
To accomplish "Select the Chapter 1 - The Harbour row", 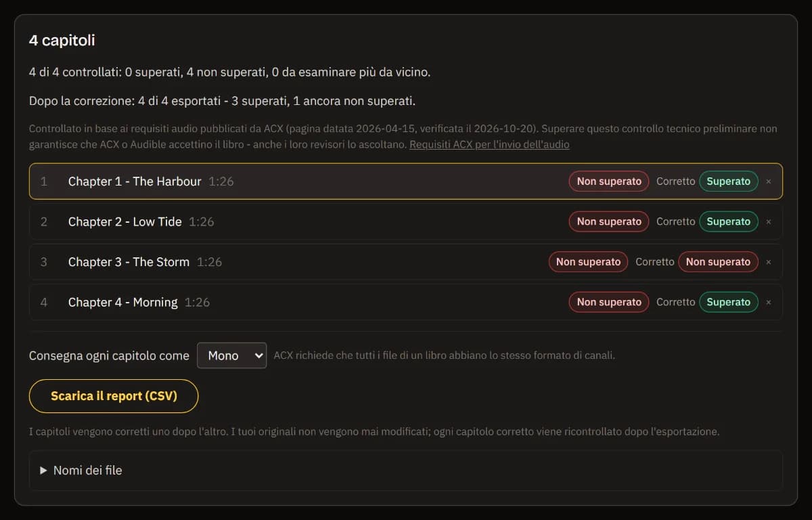I will pyautogui.click(x=406, y=181).
